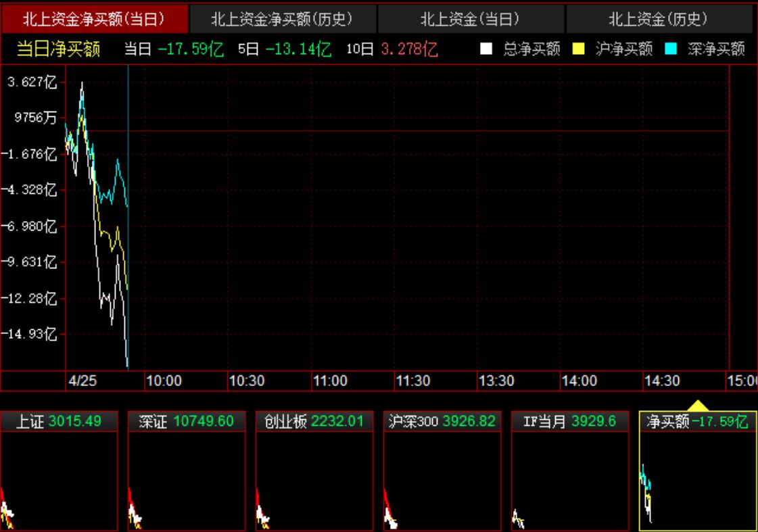758x532 pixels.
Task: Click the 10:30 time axis label
Action: (x=246, y=381)
